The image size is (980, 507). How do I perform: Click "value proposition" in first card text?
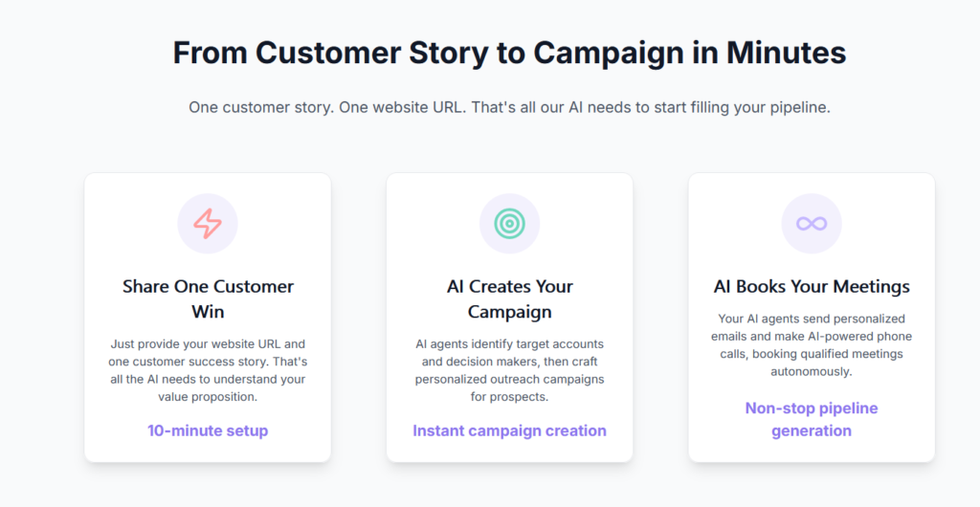click(208, 396)
